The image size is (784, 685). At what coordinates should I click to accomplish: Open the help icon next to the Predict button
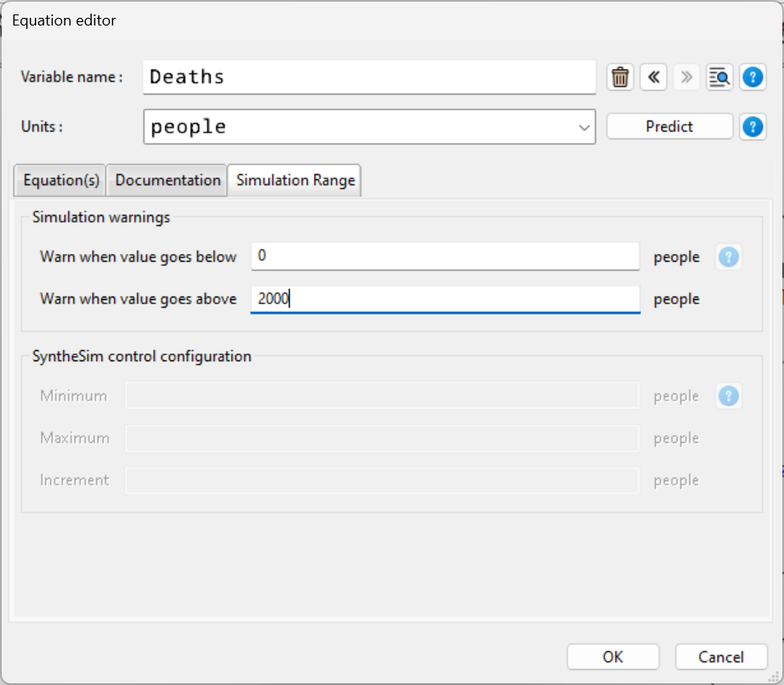pos(753,127)
